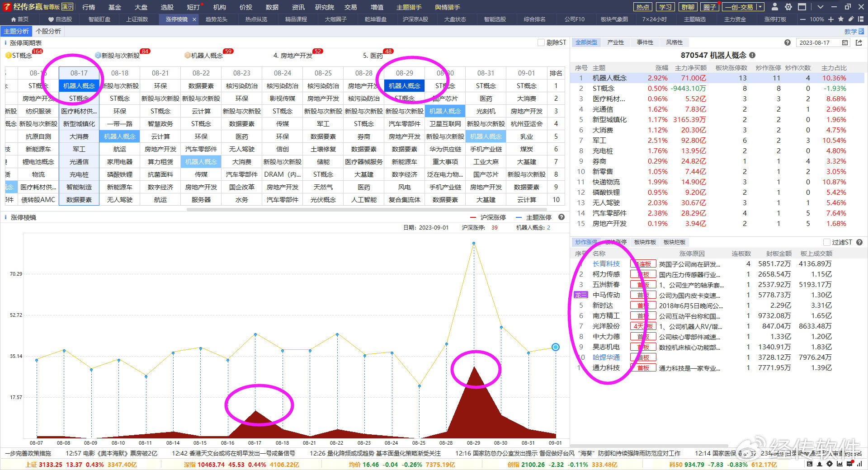Toggle the 教学 checkbox
This screenshot has height=470, width=868.
[x=861, y=31]
